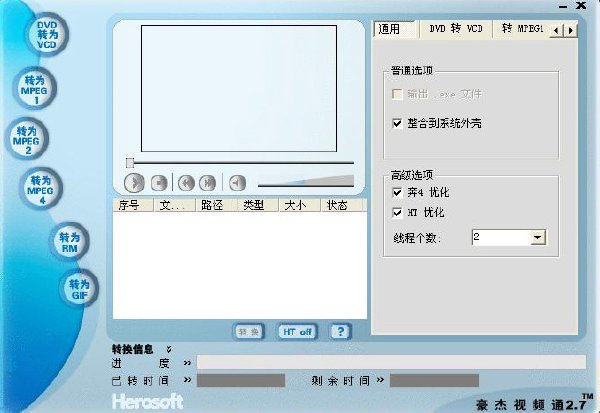This screenshot has height=413, width=600.
Task: Open the 线程个数 dropdown
Action: (538, 238)
